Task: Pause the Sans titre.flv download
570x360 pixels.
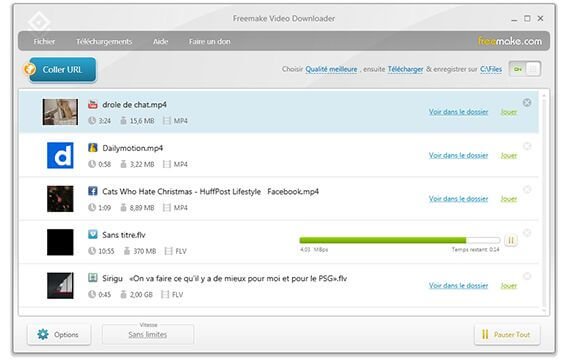Action: click(x=511, y=240)
